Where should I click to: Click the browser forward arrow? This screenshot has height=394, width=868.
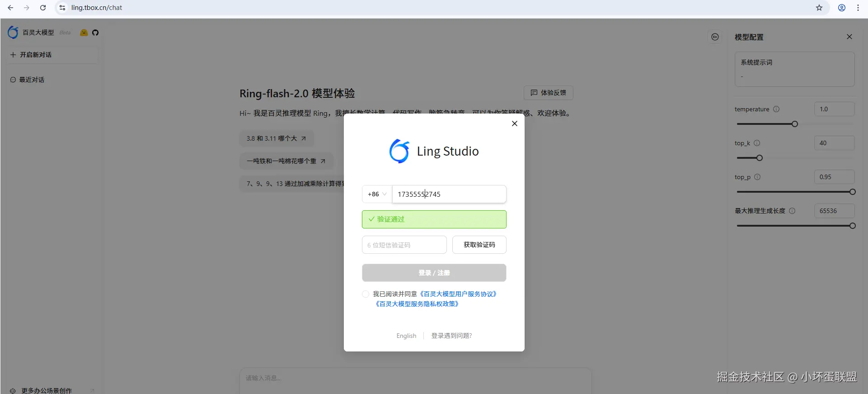tap(27, 8)
